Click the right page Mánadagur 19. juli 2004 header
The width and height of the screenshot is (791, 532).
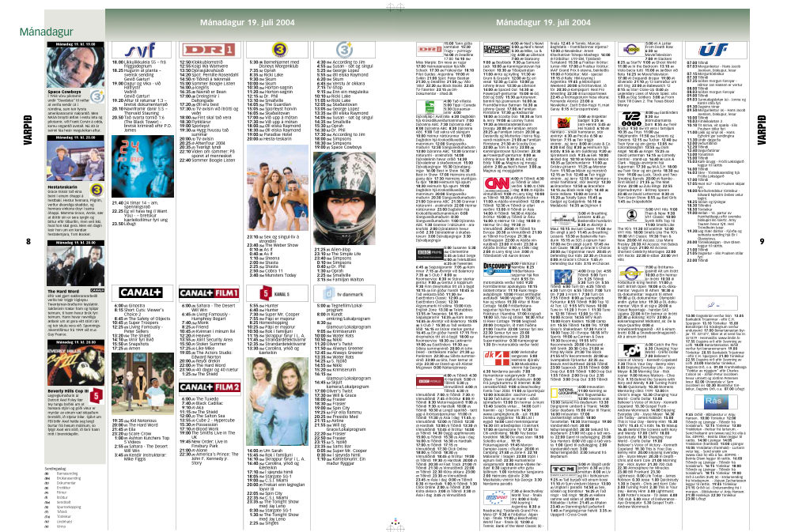[543, 22]
